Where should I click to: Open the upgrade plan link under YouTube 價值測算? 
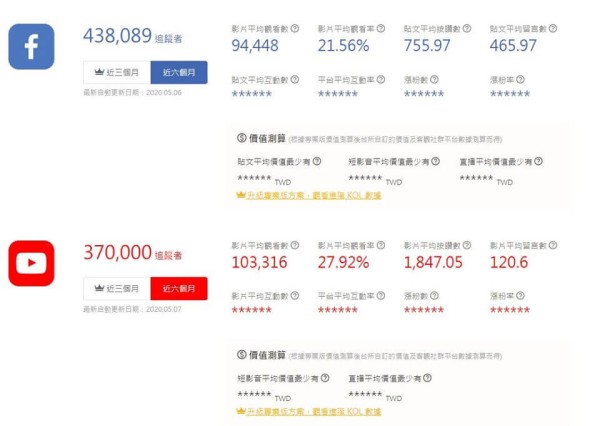pyautogui.click(x=309, y=412)
